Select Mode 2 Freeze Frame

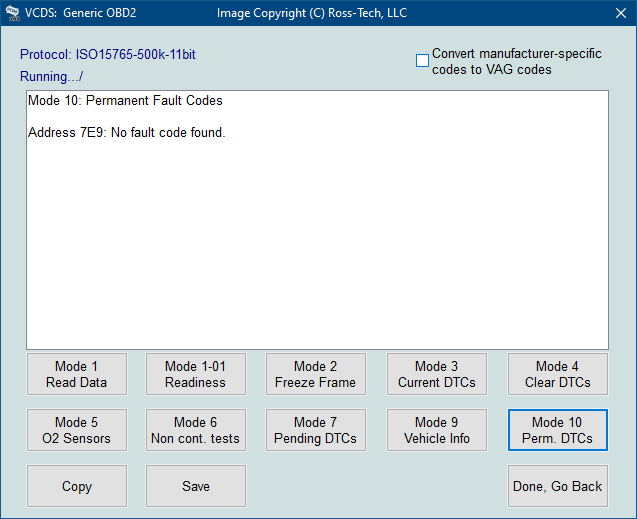click(x=315, y=374)
